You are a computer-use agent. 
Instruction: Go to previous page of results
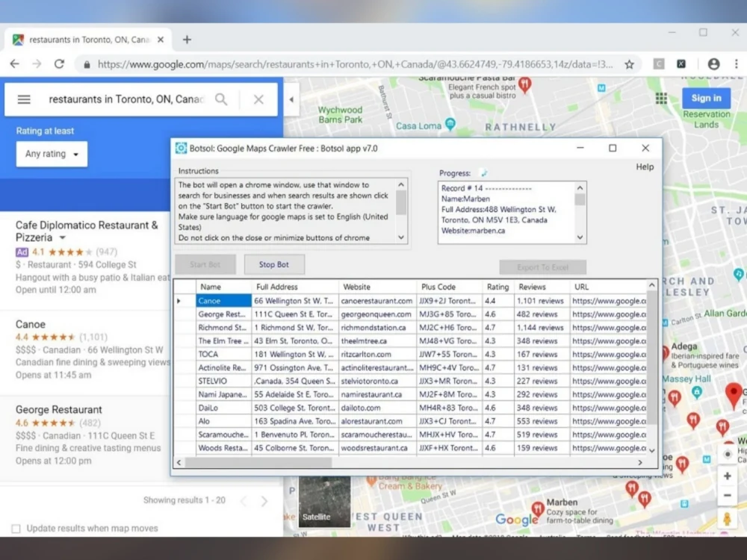tap(244, 501)
